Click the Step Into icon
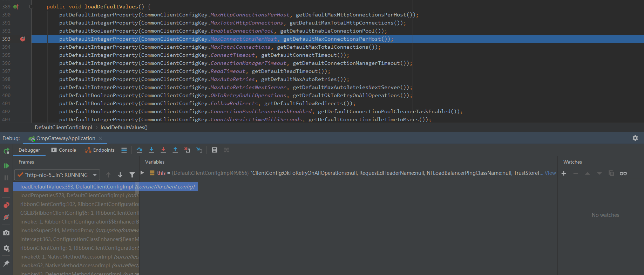Screen dimensions: 644x275 [x=151, y=150]
